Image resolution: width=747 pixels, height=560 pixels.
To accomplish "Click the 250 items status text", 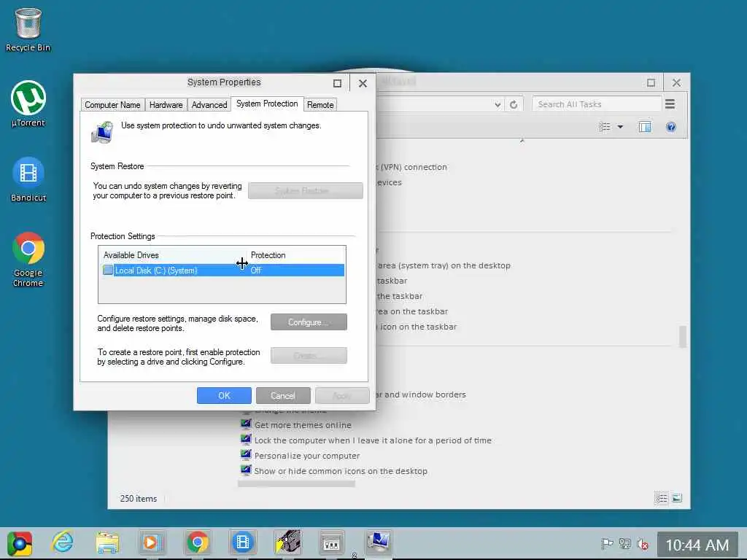I will click(138, 499).
